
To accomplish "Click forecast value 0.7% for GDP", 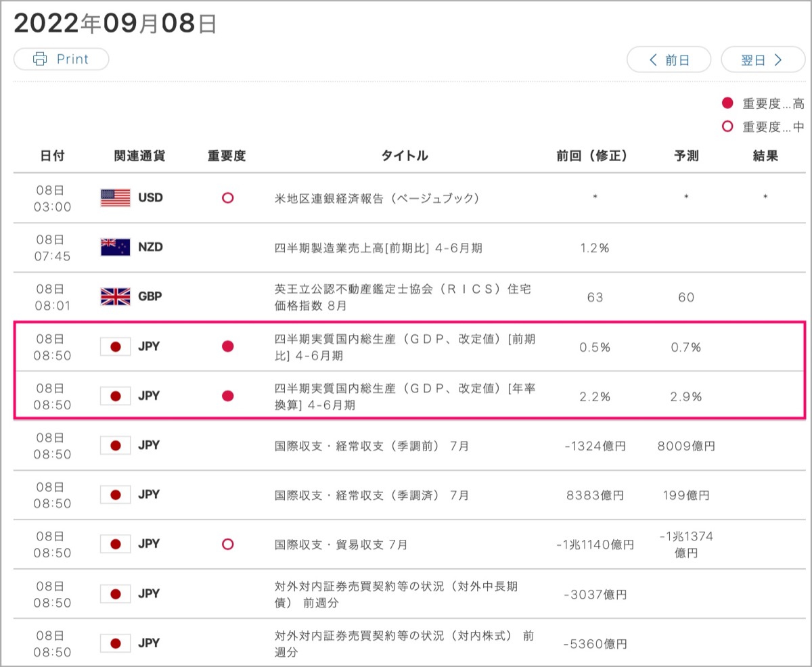I will 686,348.
